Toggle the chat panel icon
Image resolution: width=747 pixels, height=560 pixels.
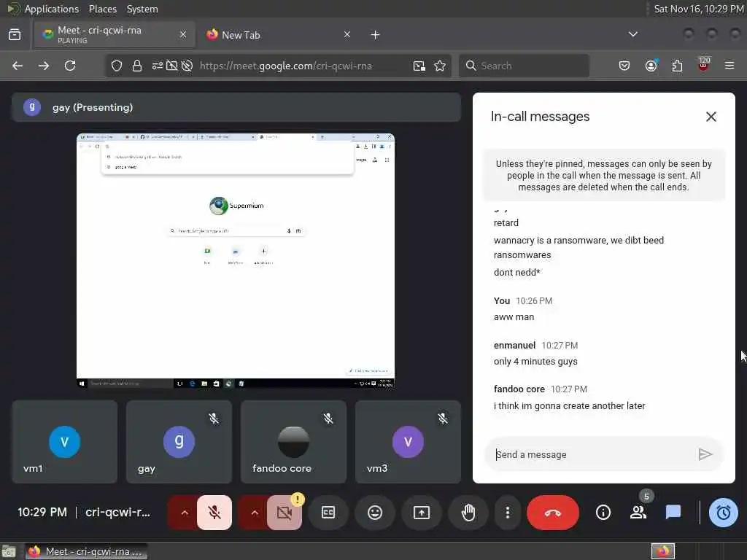[673, 513]
